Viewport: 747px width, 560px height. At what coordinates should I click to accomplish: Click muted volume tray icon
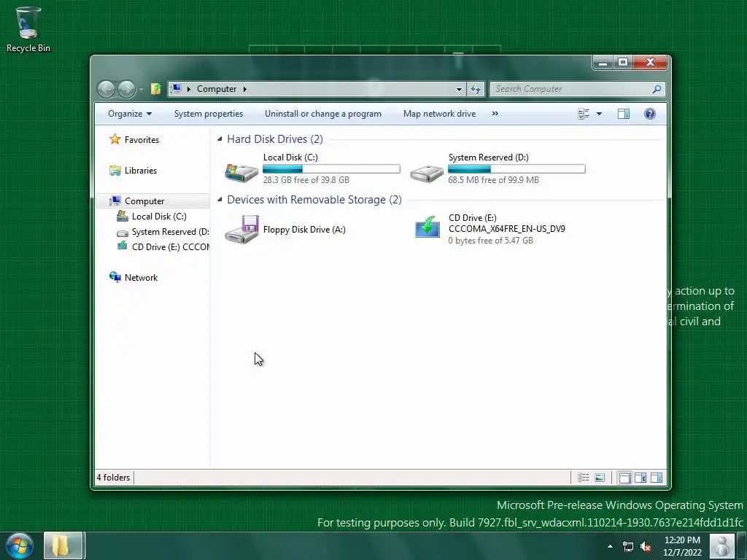[646, 546]
